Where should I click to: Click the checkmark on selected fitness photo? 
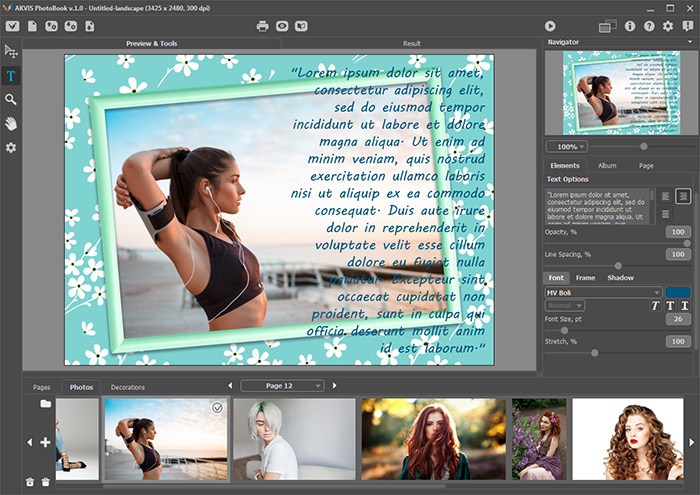pyautogui.click(x=217, y=408)
